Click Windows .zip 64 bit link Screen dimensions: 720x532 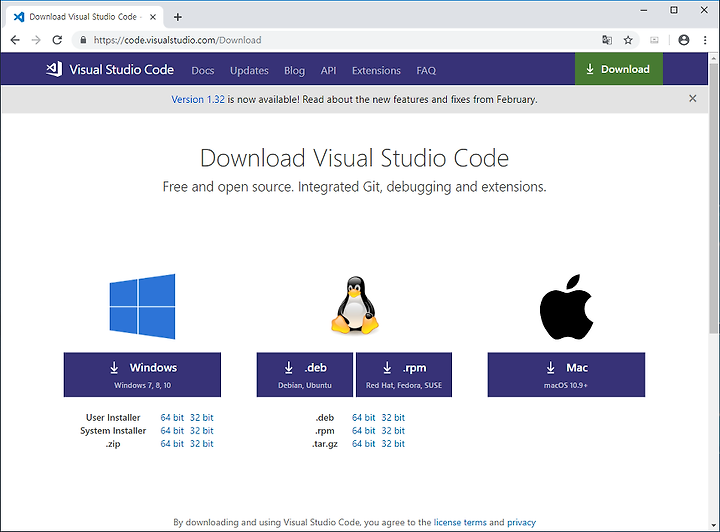[x=172, y=443]
